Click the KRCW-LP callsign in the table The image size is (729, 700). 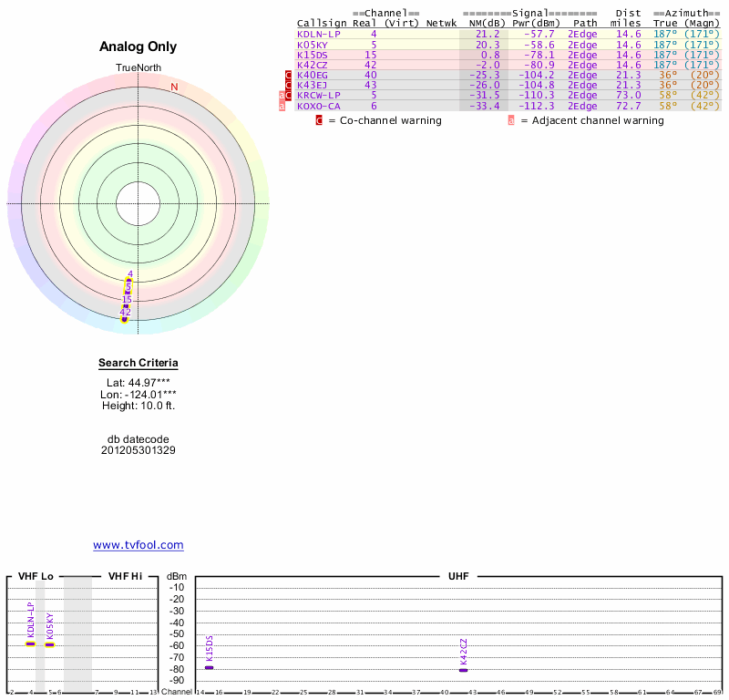coord(319,95)
